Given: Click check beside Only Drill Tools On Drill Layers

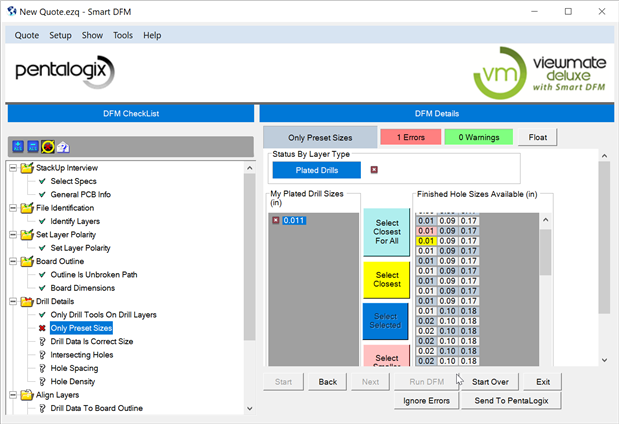Looking at the screenshot, I should (42, 315).
